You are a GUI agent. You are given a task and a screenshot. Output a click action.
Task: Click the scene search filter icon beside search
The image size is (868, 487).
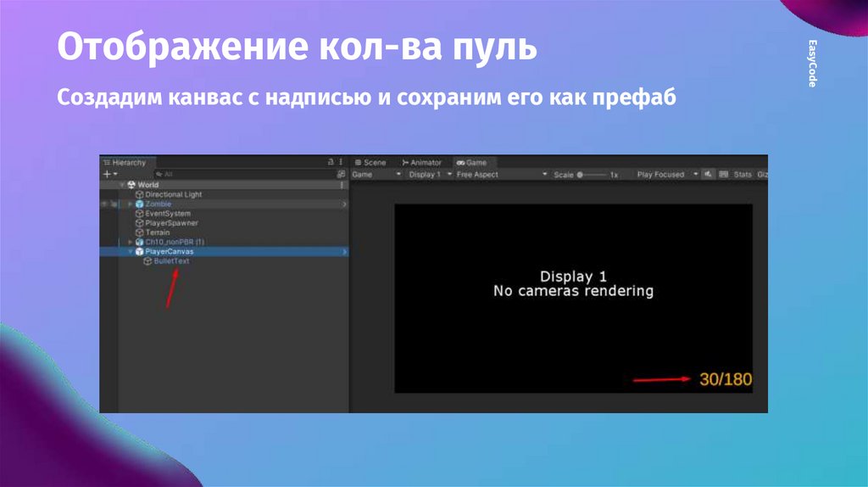[341, 174]
